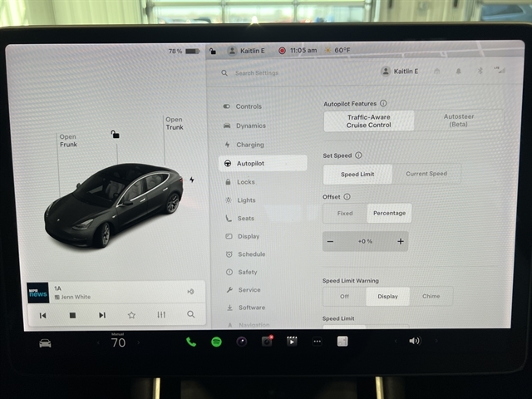Image resolution: width=532 pixels, height=399 pixels.
Task: Show Set Speed info icon
Action: 358,155
